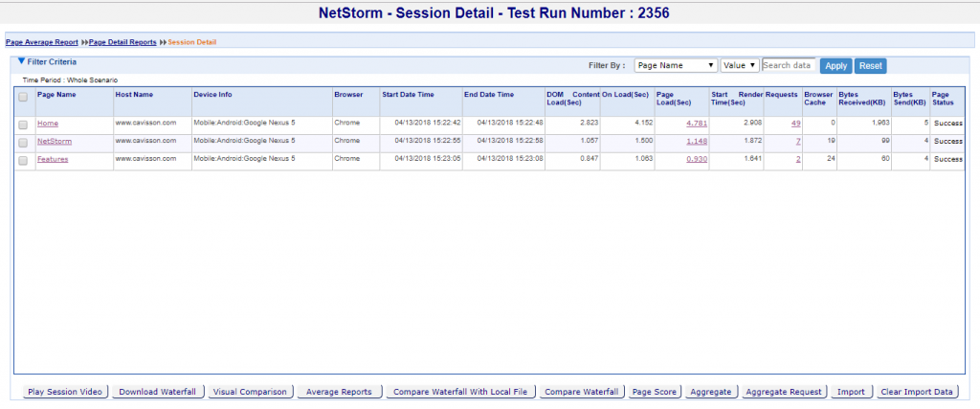
Task: Open the 7 requests link
Action: click(798, 142)
